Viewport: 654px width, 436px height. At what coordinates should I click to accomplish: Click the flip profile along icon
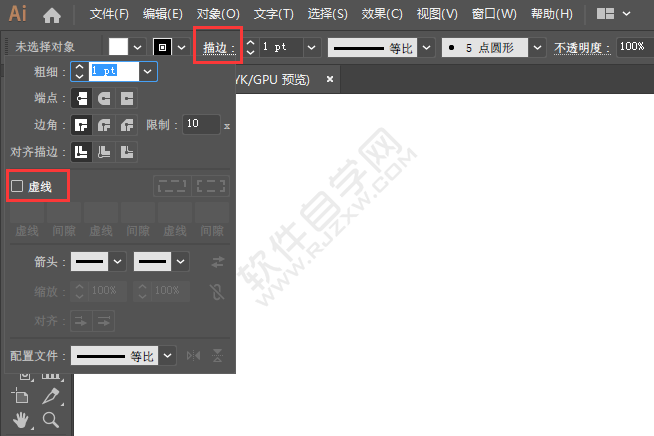[194, 356]
